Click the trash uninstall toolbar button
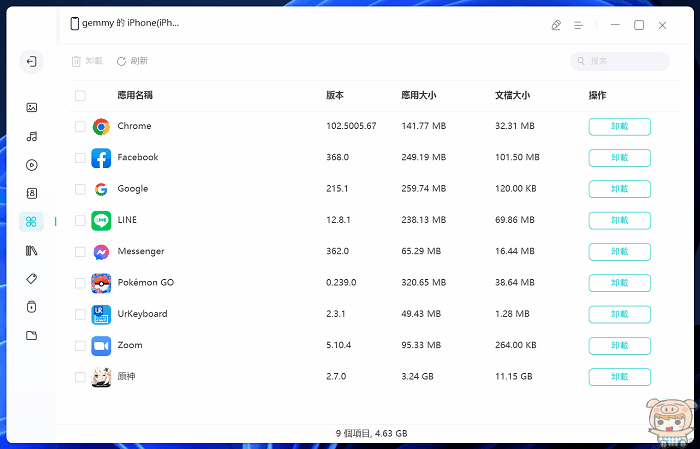The height and width of the screenshot is (449, 700). click(x=88, y=61)
